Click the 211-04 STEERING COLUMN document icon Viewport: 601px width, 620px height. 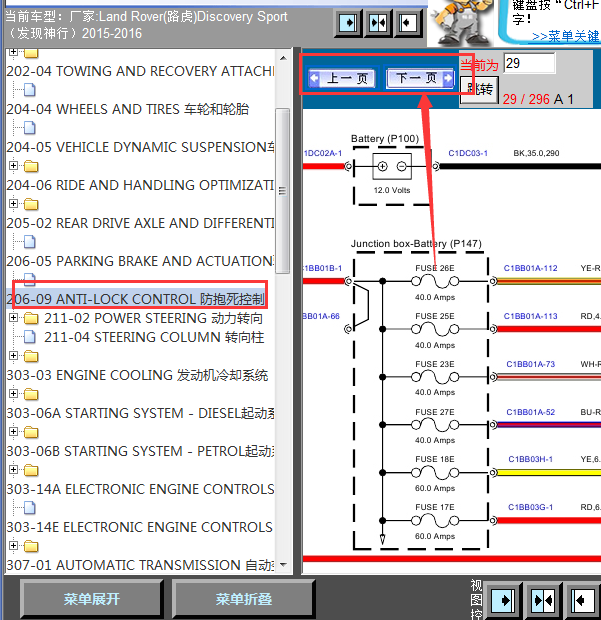[x=30, y=337]
